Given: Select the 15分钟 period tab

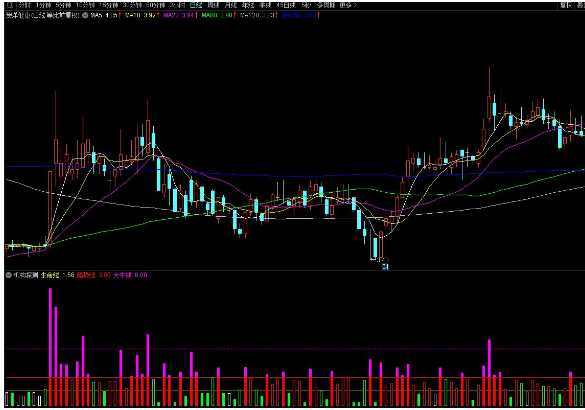Looking at the screenshot, I should tap(109, 5).
